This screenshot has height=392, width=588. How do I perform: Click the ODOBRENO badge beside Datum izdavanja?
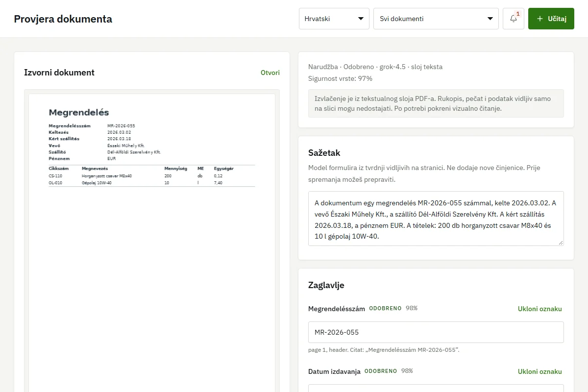click(x=381, y=371)
